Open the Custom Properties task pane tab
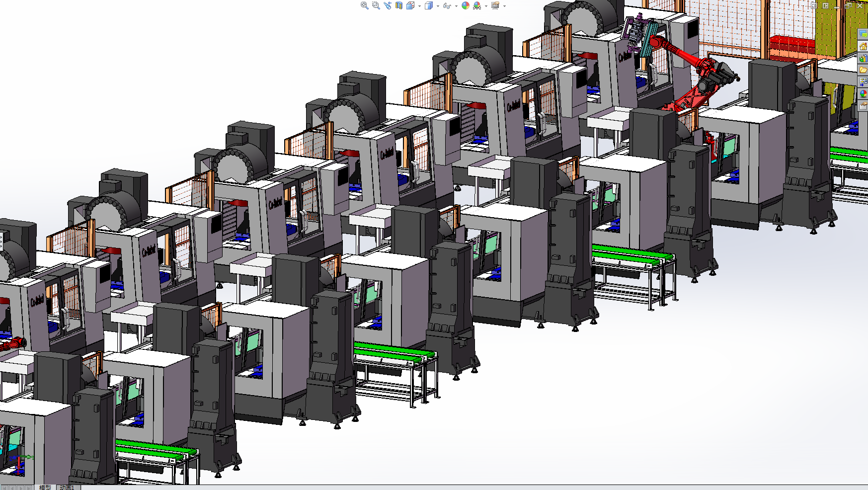This screenshot has width=868, height=490. 863,105
